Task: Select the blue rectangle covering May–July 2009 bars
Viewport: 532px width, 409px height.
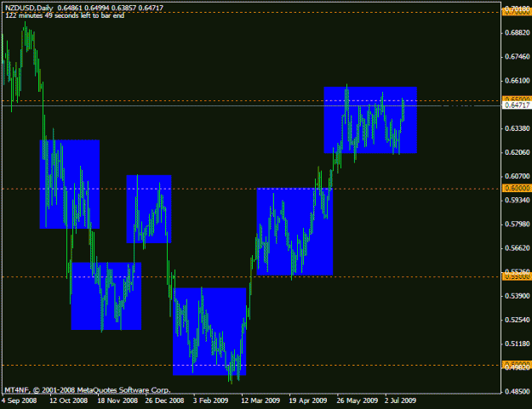Action: click(370, 120)
